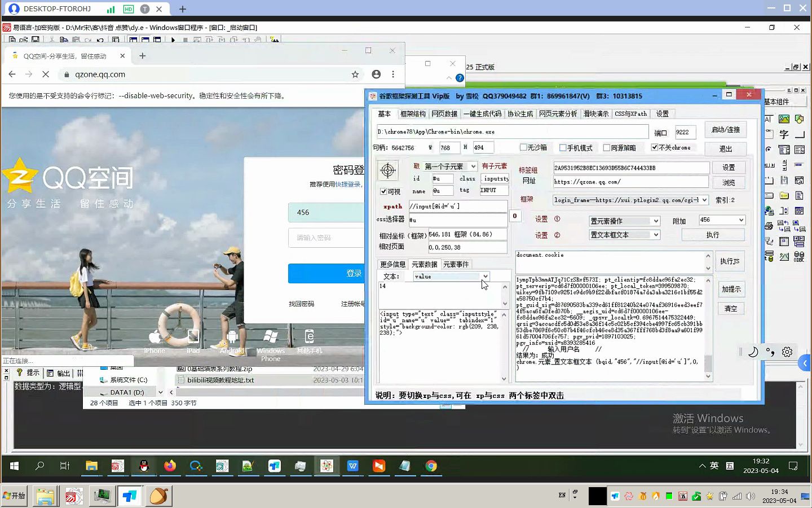812x508 pixels.
Task: Open the WPS Writer taskbar icon
Action: 353,466
